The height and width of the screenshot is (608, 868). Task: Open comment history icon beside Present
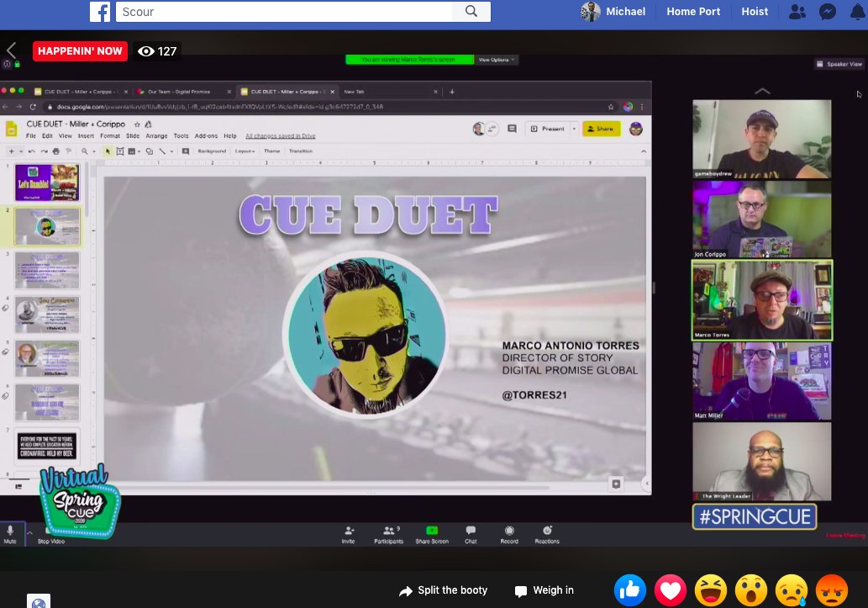[x=512, y=129]
